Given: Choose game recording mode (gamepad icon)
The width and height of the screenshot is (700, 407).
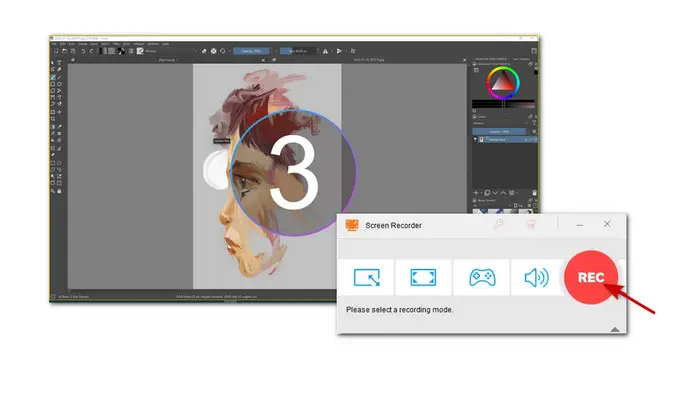Looking at the screenshot, I should click(x=482, y=277).
